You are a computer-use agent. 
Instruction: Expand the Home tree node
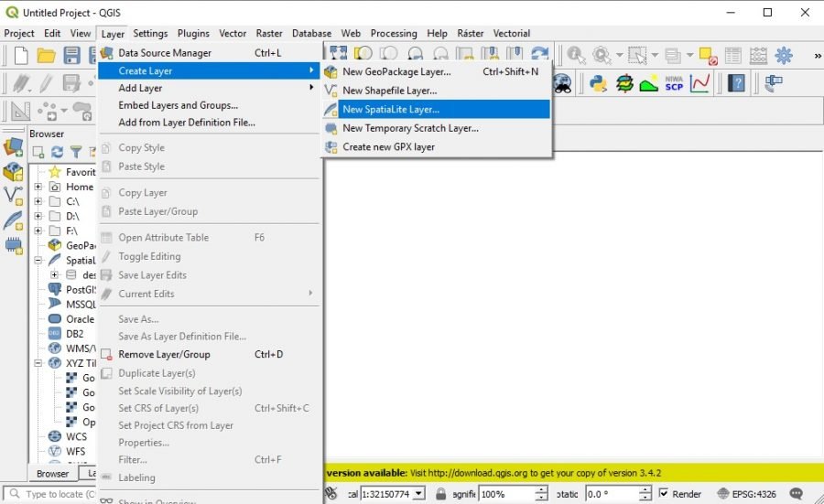click(x=38, y=188)
